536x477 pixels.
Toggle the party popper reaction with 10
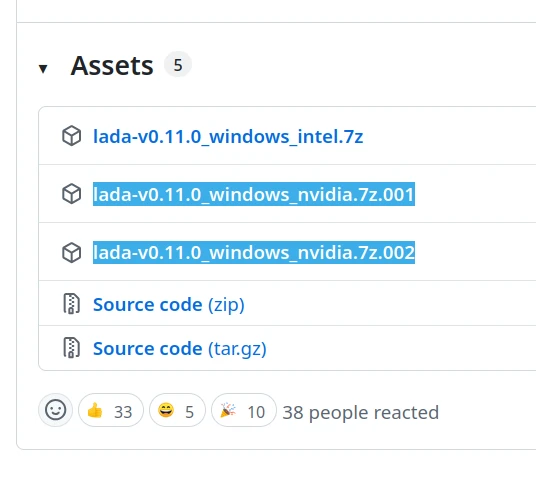coord(244,410)
